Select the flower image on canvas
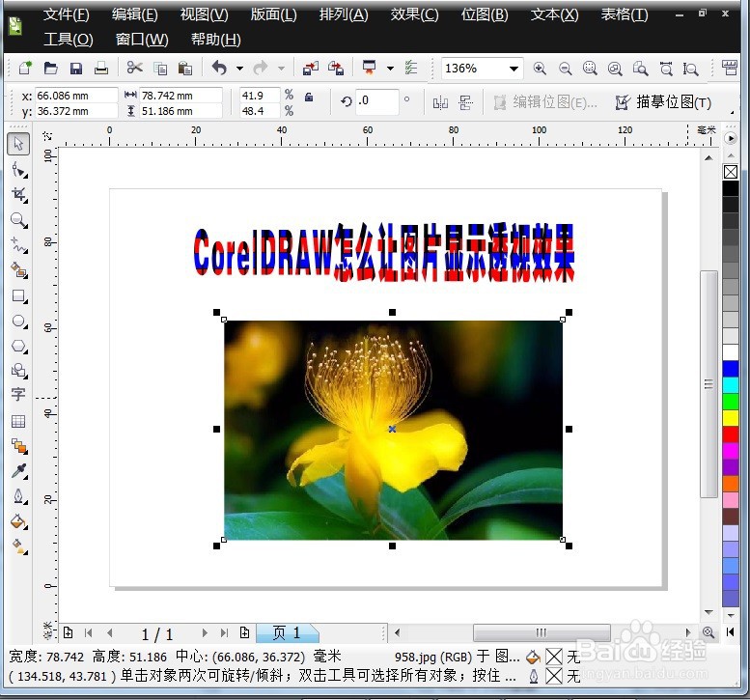Screen dimensions: 750x700 [393, 430]
